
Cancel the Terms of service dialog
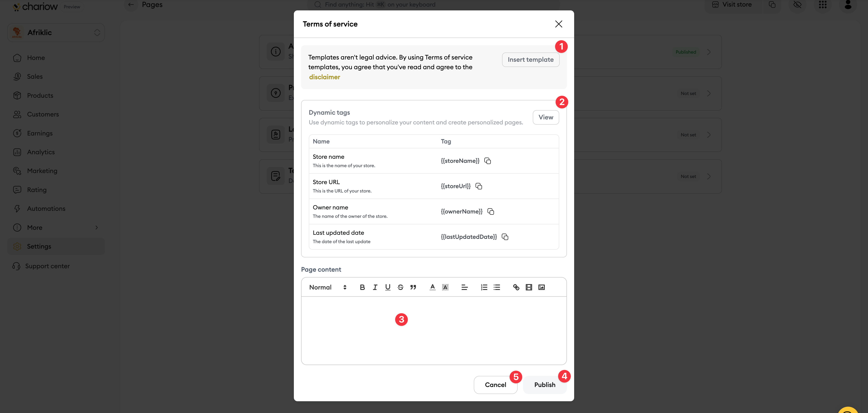pos(495,385)
